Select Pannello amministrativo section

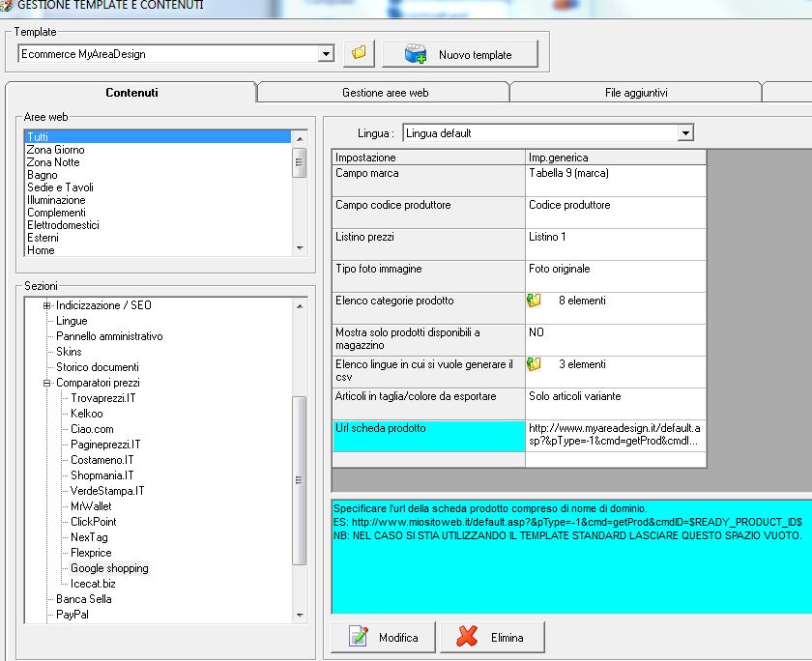tap(109, 336)
